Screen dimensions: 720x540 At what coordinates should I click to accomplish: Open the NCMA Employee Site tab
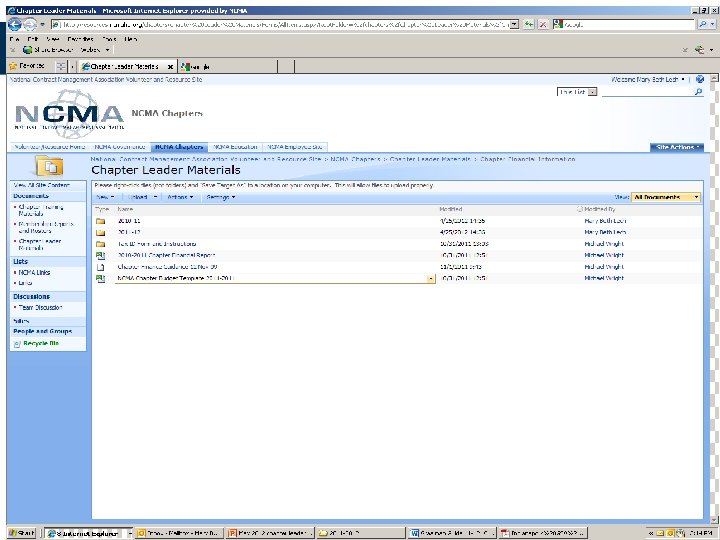(x=294, y=147)
